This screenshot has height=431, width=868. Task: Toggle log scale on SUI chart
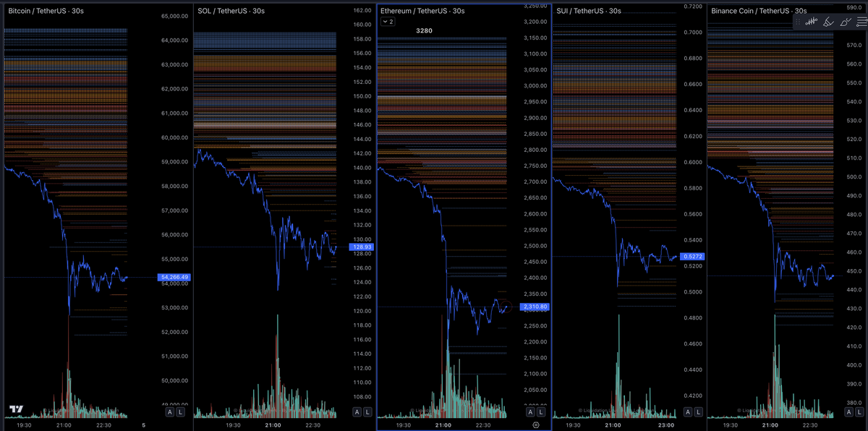697,411
